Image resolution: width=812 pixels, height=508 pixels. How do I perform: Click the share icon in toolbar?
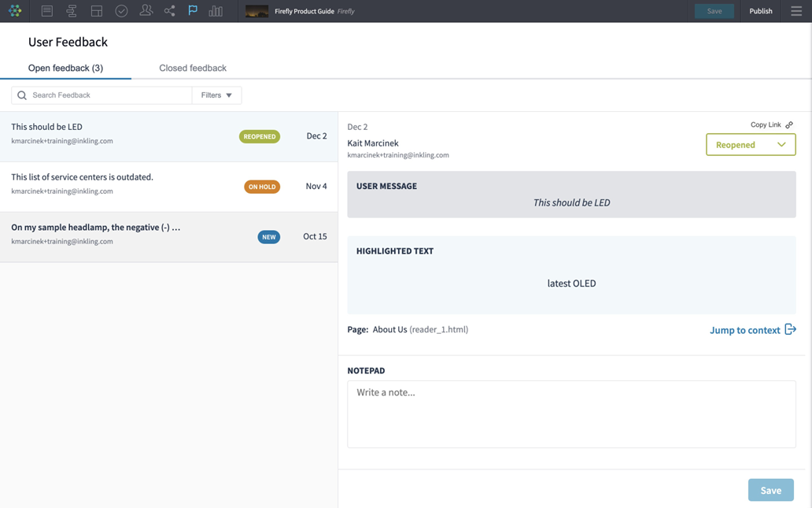169,11
